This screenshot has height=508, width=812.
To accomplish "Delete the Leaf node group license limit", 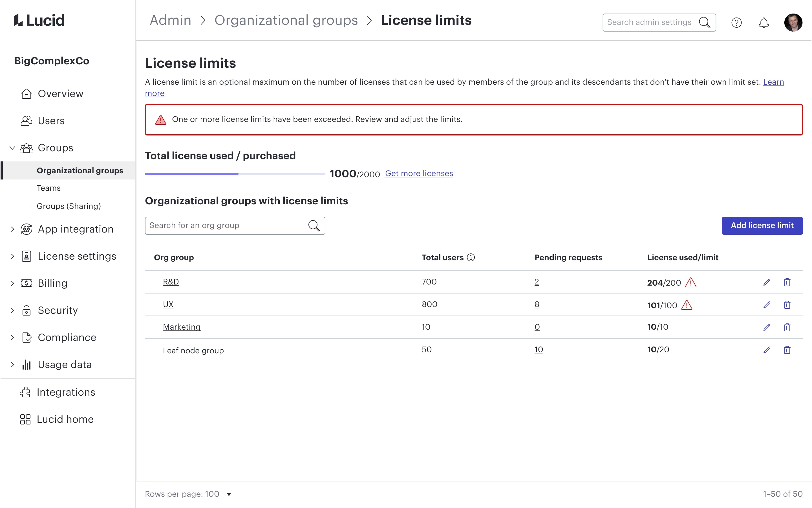I will 787,350.
